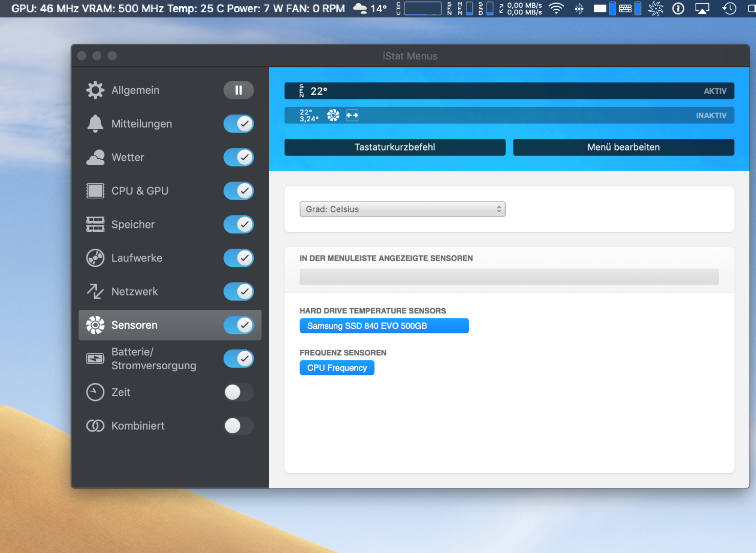Viewport: 756px width, 553px height.
Task: Click the spacer arrows icon in the inactive row
Action: click(x=352, y=115)
